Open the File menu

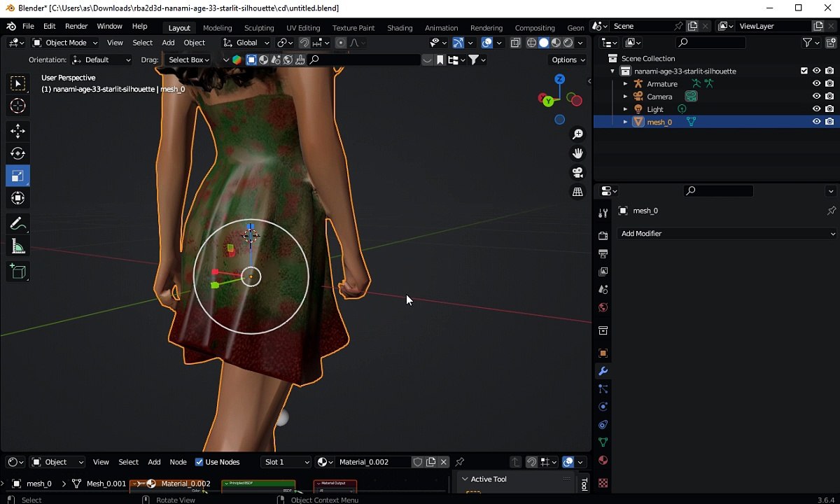28,27
